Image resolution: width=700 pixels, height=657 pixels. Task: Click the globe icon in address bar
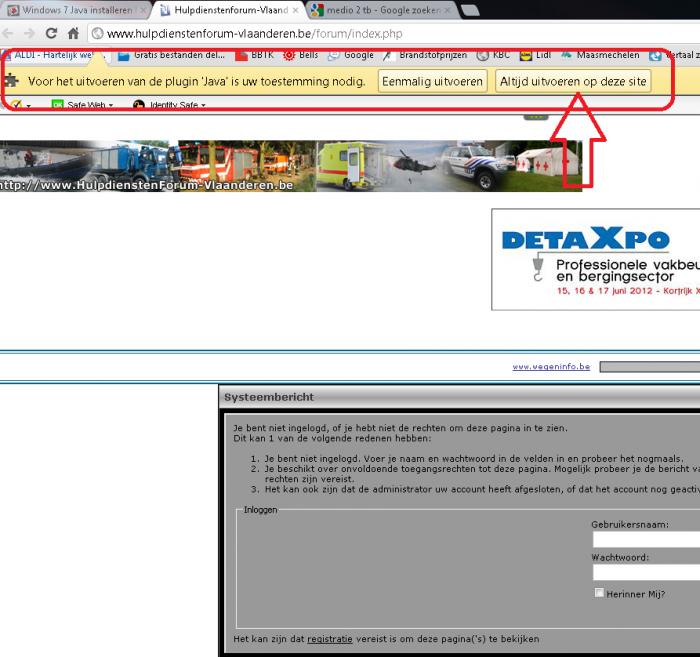click(97, 33)
